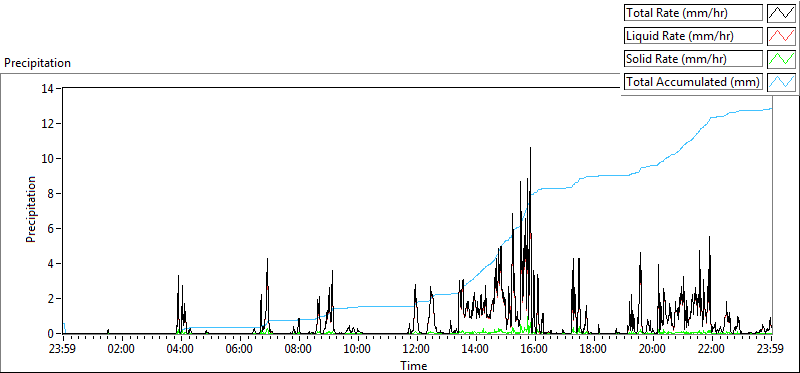Click the 20:00 x-axis time marker
Viewport: 800px width, 373px height.
tap(653, 350)
